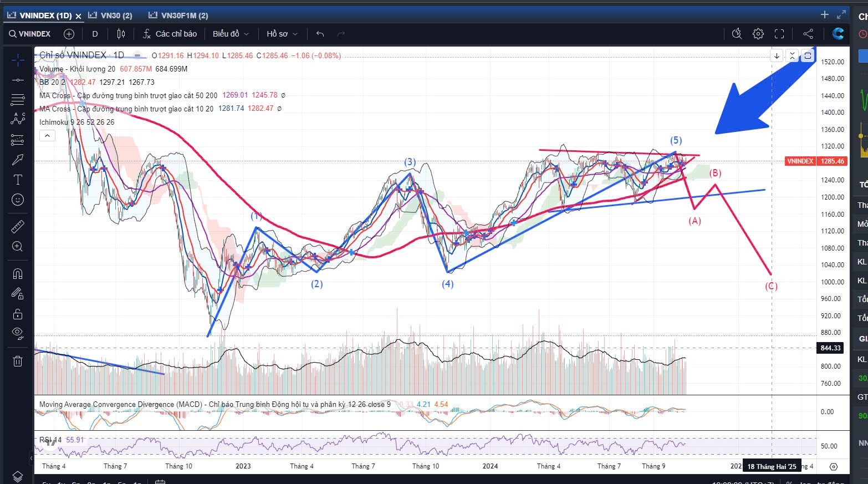Close the VNINDEX (1D) tab
This screenshot has height=484, width=868.
78,16
